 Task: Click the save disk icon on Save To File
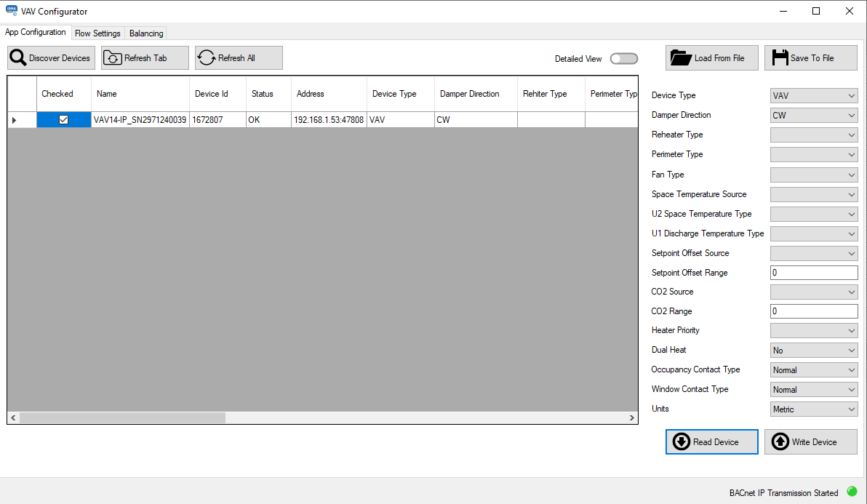coord(780,57)
